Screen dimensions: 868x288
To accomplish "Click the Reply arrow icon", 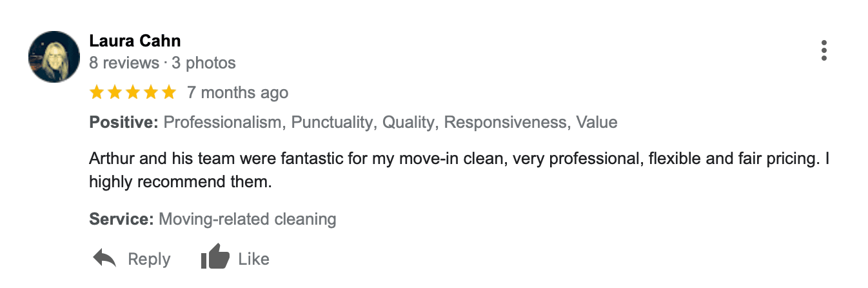I will 104,259.
